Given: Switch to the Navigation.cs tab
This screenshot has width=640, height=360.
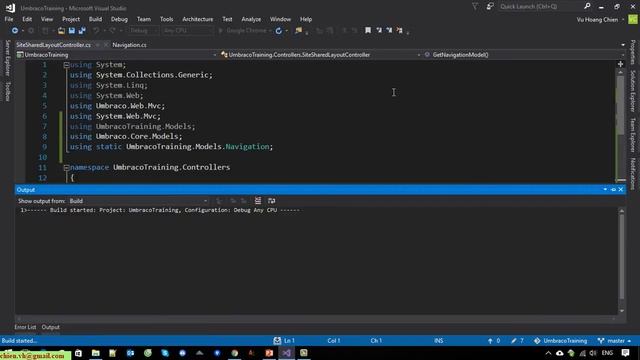Looking at the screenshot, I should click(129, 45).
